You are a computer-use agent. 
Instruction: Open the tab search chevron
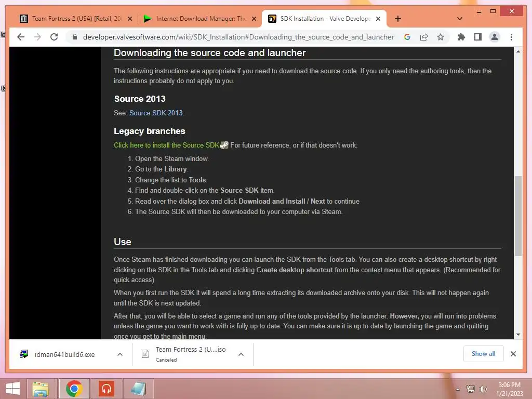460,19
